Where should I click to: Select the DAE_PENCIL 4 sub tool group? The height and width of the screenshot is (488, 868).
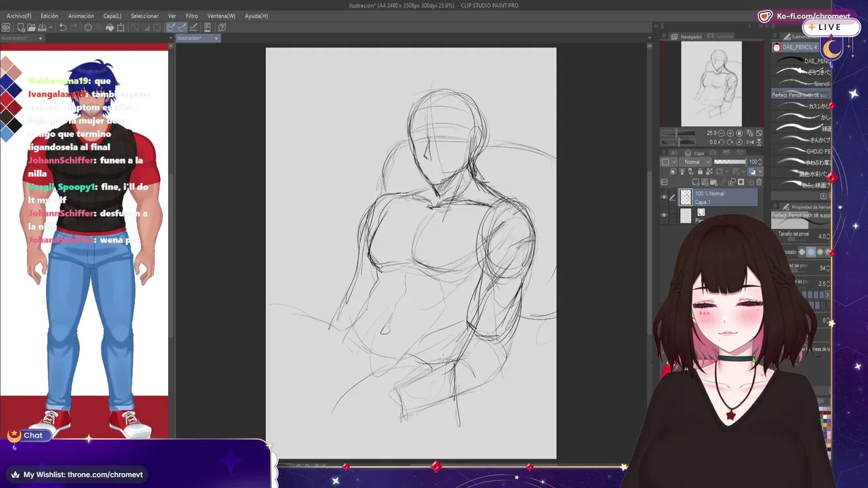[795, 47]
